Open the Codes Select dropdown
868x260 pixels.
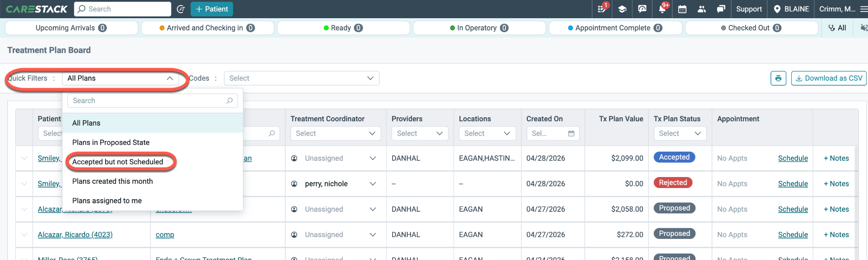pos(301,78)
